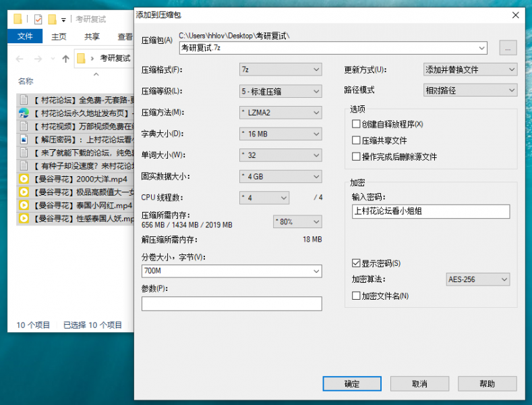
Task: Click the 输入密码 text field
Action: [431, 211]
